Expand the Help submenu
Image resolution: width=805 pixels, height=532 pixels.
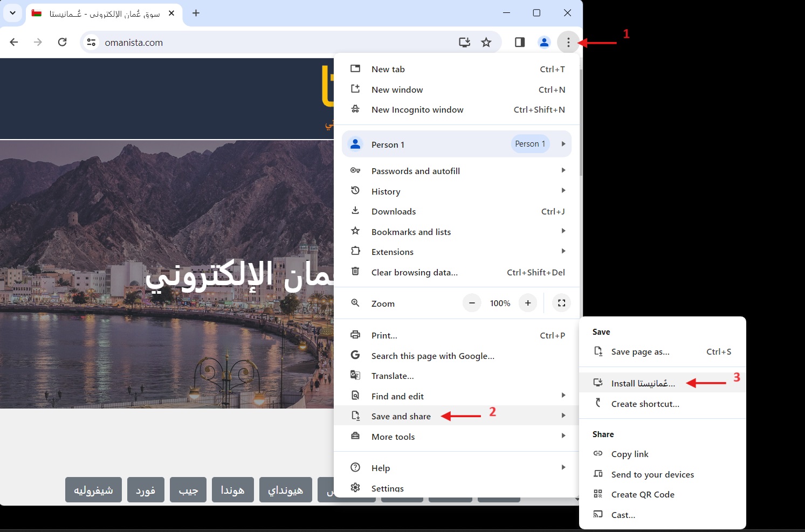tap(457, 468)
